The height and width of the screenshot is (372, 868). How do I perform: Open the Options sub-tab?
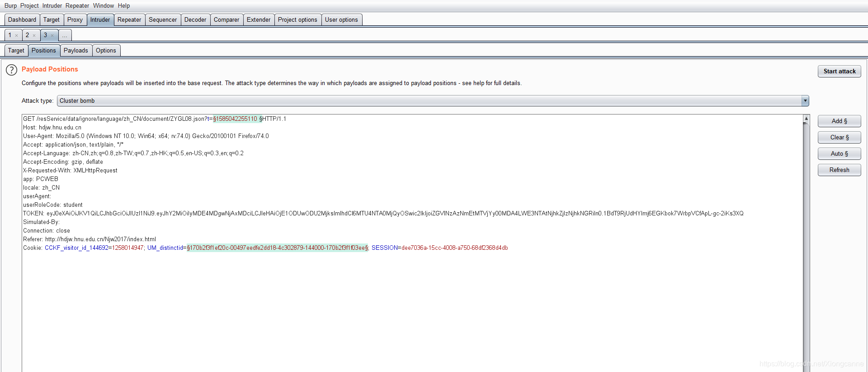pyautogui.click(x=106, y=51)
